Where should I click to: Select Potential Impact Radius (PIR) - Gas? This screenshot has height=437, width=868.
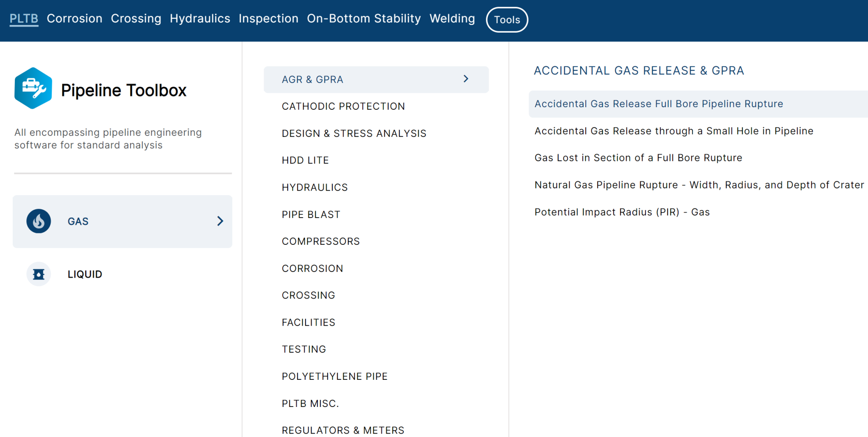tap(622, 212)
